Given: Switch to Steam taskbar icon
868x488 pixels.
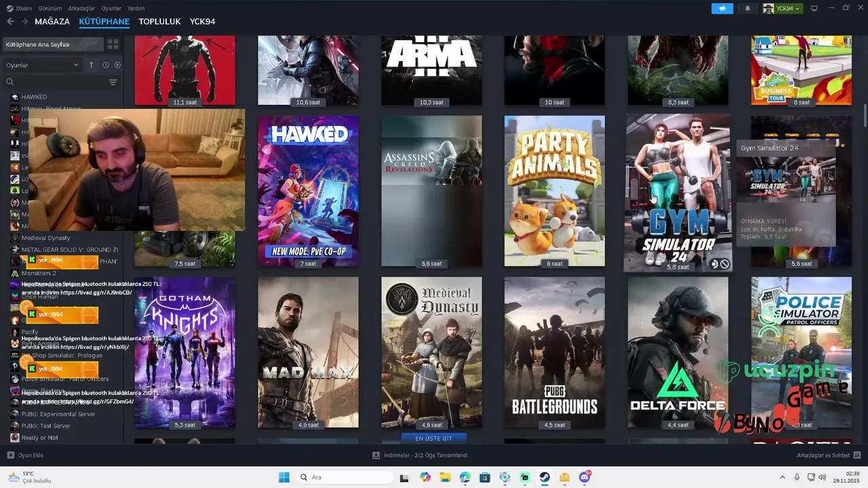Looking at the screenshot, I should [x=545, y=477].
